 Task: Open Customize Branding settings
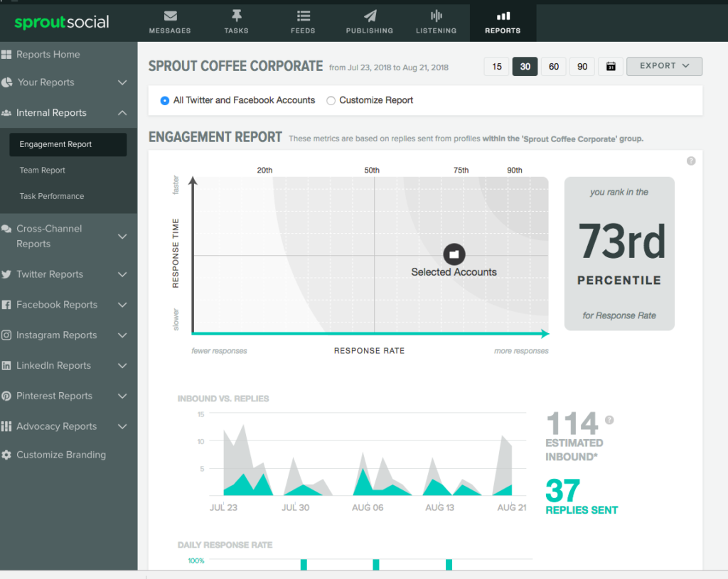(x=61, y=455)
